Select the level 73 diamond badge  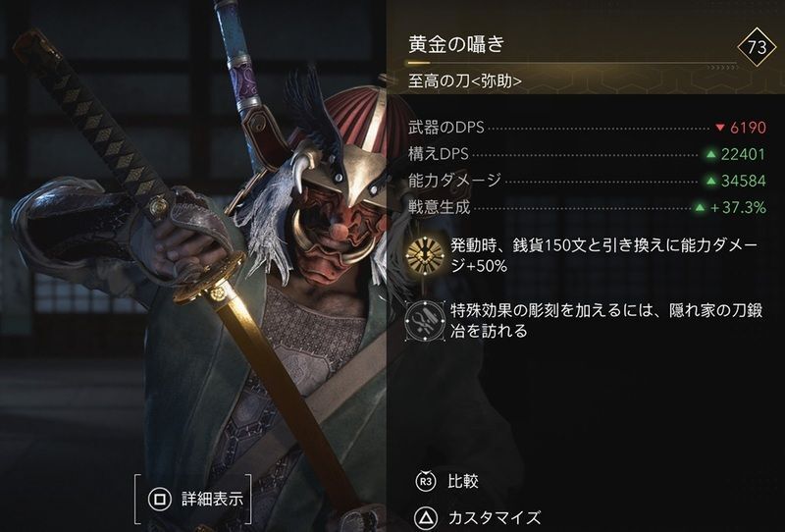(757, 47)
